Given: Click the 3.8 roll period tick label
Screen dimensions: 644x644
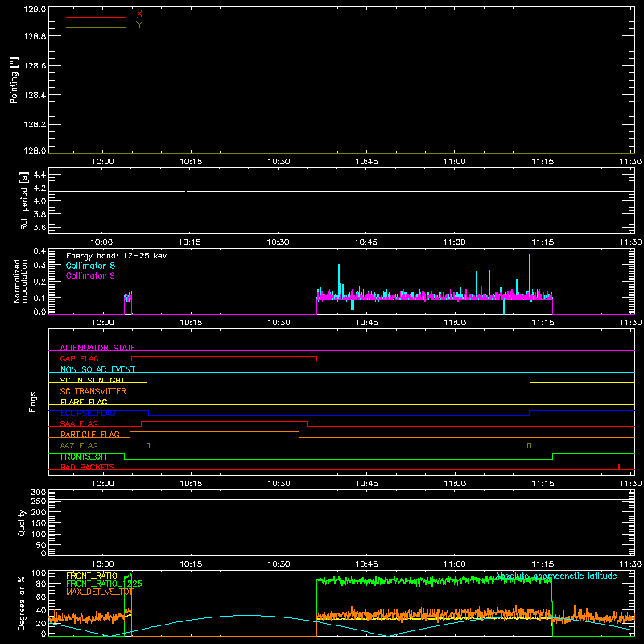Looking at the screenshot, I should (39, 214).
